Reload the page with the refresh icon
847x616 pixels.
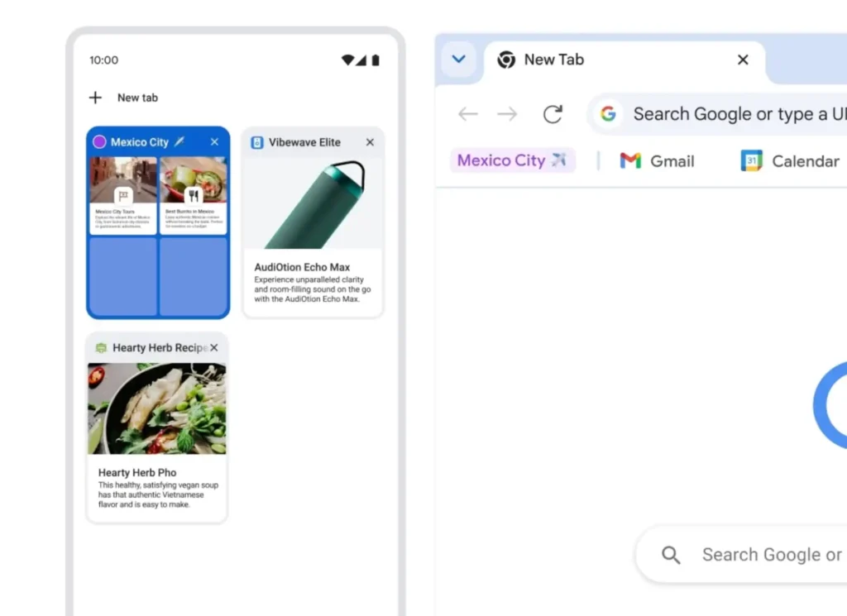(553, 114)
